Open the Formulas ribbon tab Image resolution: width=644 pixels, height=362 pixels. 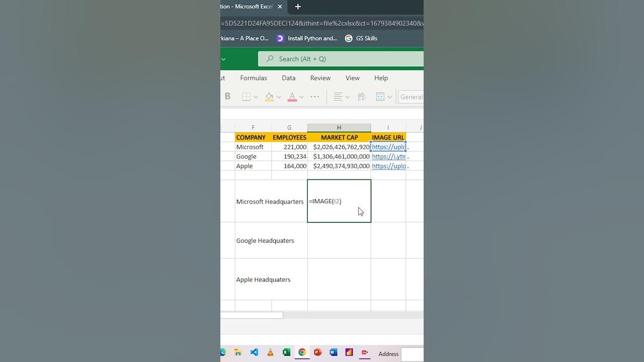[254, 78]
